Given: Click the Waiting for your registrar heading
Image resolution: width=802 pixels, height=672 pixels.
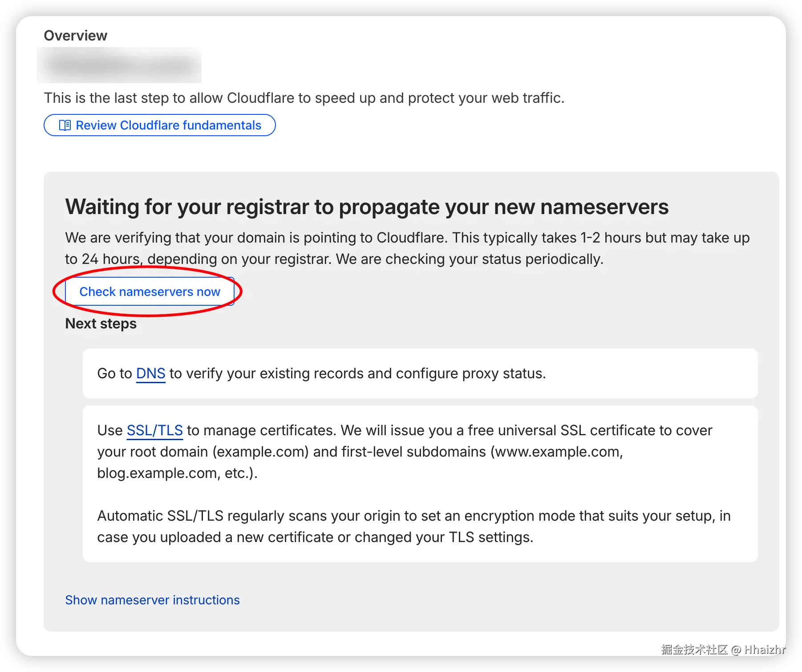Looking at the screenshot, I should 367,207.
